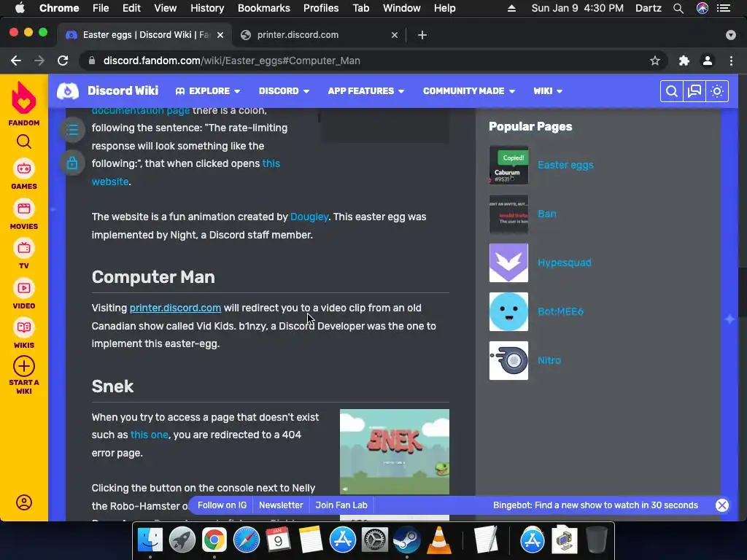This screenshot has height=560, width=747.
Task: Open the Nitro popular page thumbnail
Action: coord(508,360)
